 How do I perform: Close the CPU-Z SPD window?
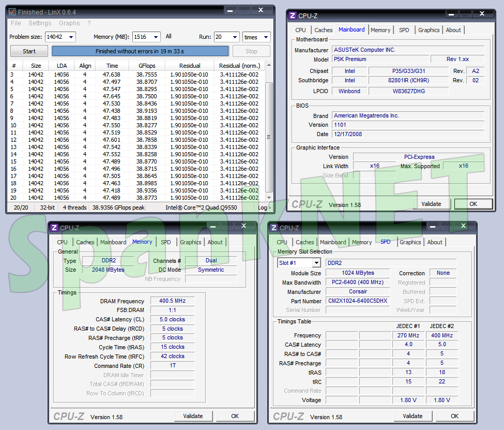coord(463,226)
